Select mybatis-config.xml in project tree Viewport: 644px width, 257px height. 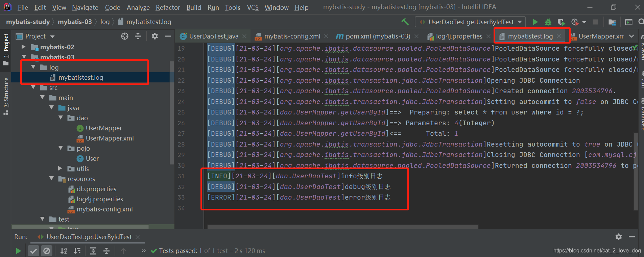104,209
